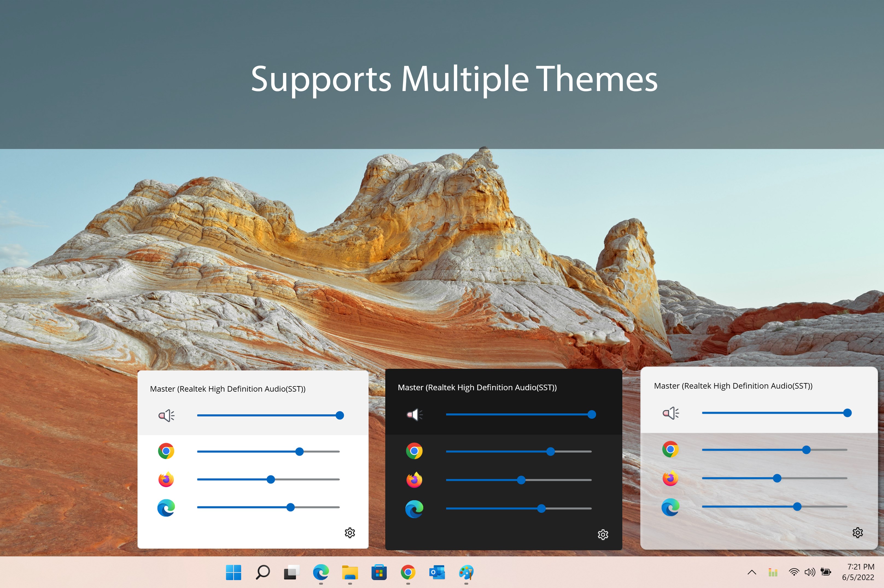Open taskbar Search
884x588 pixels.
[x=262, y=572]
